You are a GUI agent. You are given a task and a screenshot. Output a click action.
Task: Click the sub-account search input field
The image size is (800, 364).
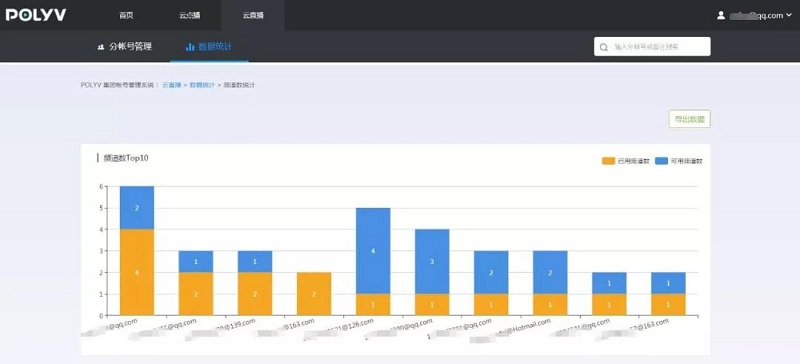[x=652, y=46]
